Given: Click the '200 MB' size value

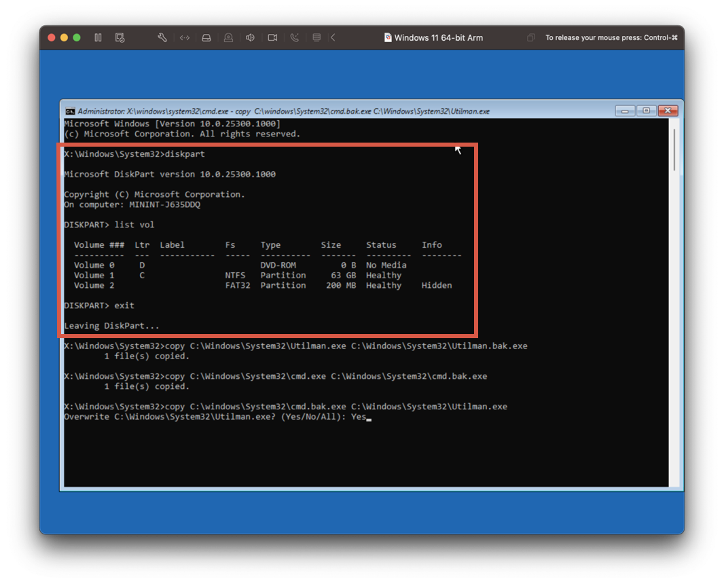Looking at the screenshot, I should (x=341, y=286).
